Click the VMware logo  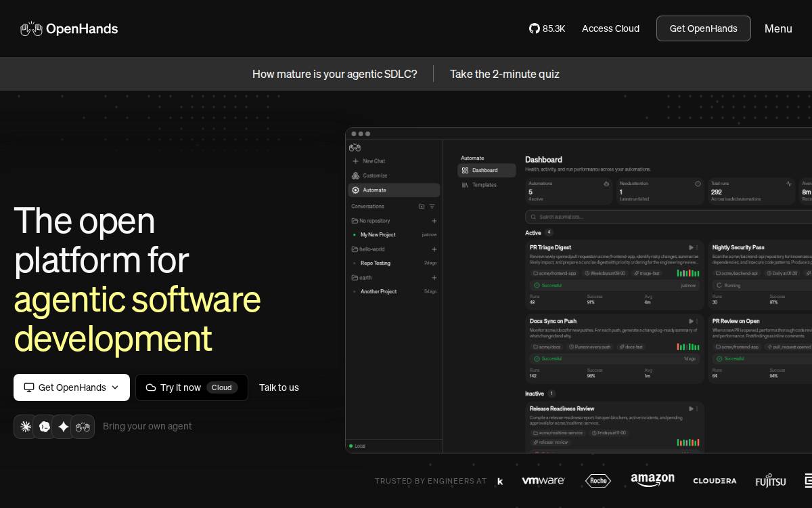tap(543, 481)
